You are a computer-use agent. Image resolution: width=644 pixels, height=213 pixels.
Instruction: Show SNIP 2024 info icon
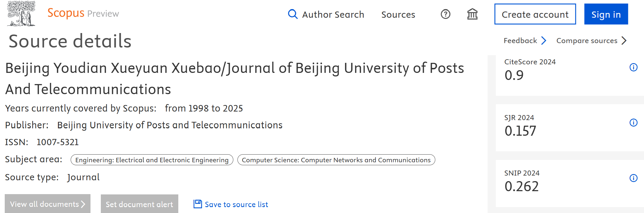(x=633, y=178)
